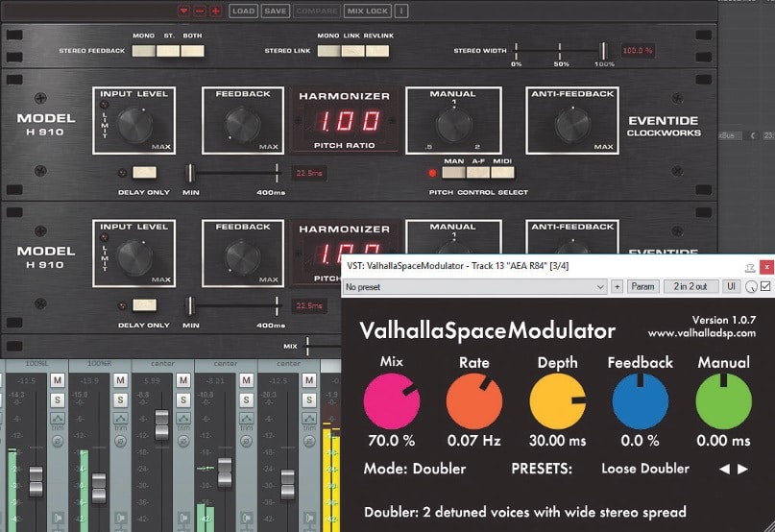This screenshot has height=532, width=775.
Task: Click the blue Feedback knob
Action: pyautogui.click(x=640, y=401)
